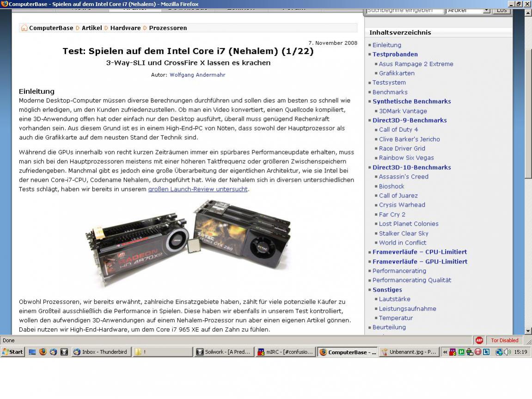Click the 'Tor Disabled' status toggle
Image resolution: width=532 pixels, height=399 pixels.
click(x=505, y=340)
